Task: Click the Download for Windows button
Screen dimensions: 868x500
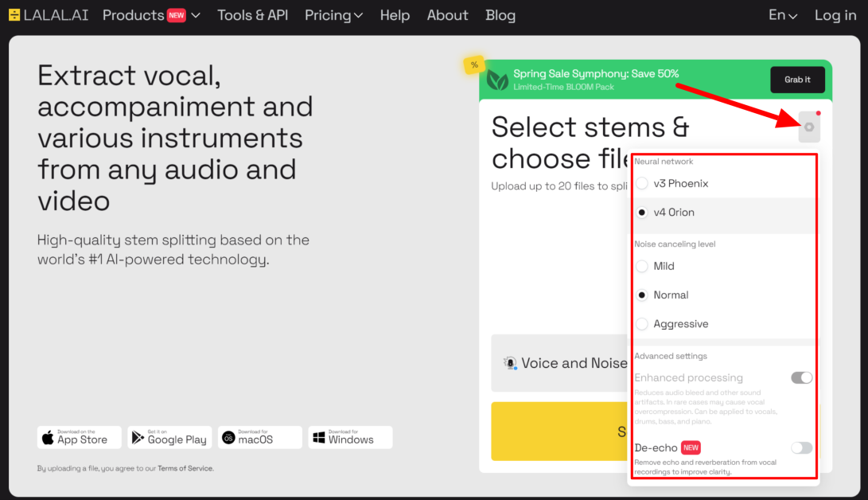Action: [x=350, y=437]
